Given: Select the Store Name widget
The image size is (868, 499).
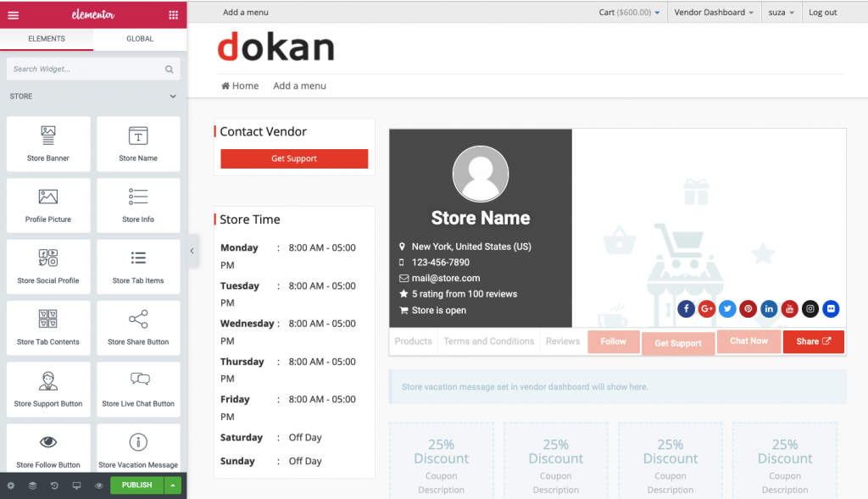Looking at the screenshot, I should [x=138, y=144].
